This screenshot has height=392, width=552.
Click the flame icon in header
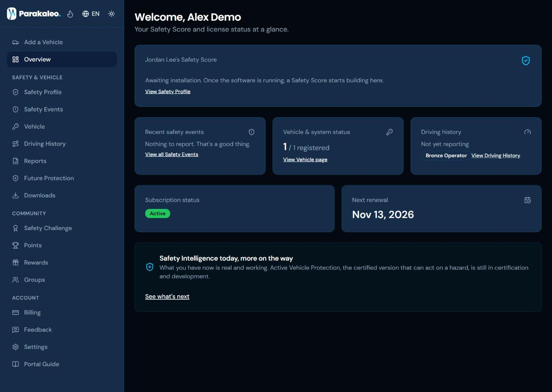click(70, 14)
